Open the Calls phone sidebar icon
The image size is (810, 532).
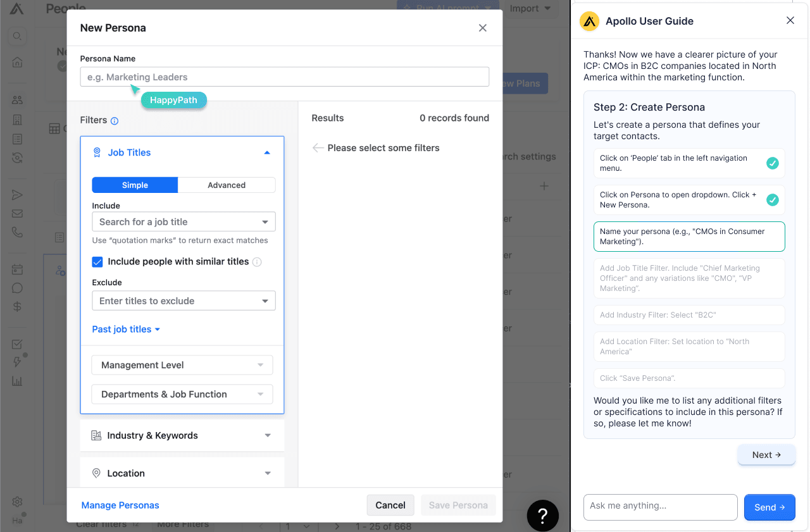[18, 232]
